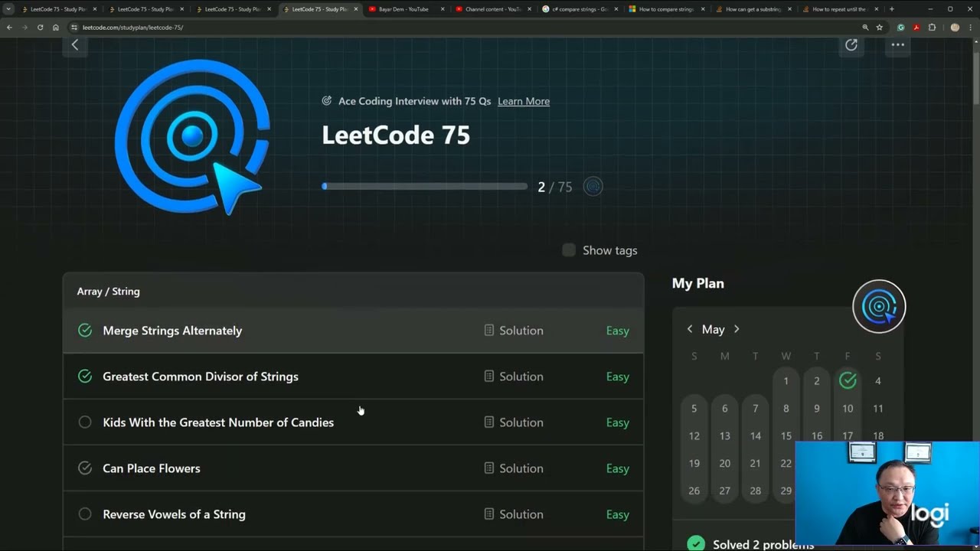Open Chrome's three-dot menu
980x551 pixels.
[x=971, y=28]
